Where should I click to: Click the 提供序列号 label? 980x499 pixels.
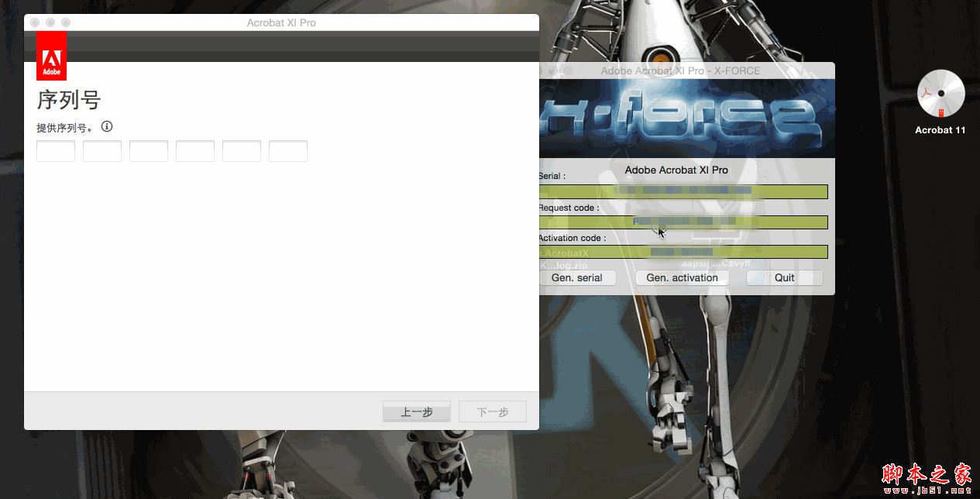pyautogui.click(x=65, y=128)
